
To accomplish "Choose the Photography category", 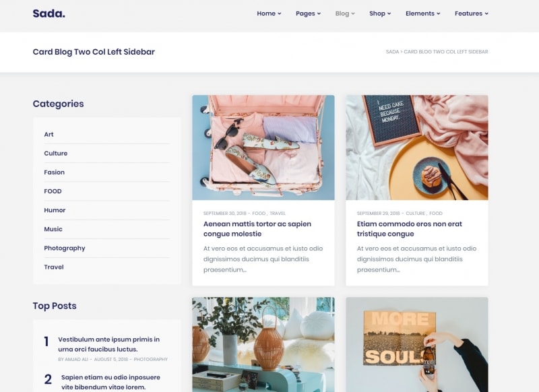I will [65, 248].
